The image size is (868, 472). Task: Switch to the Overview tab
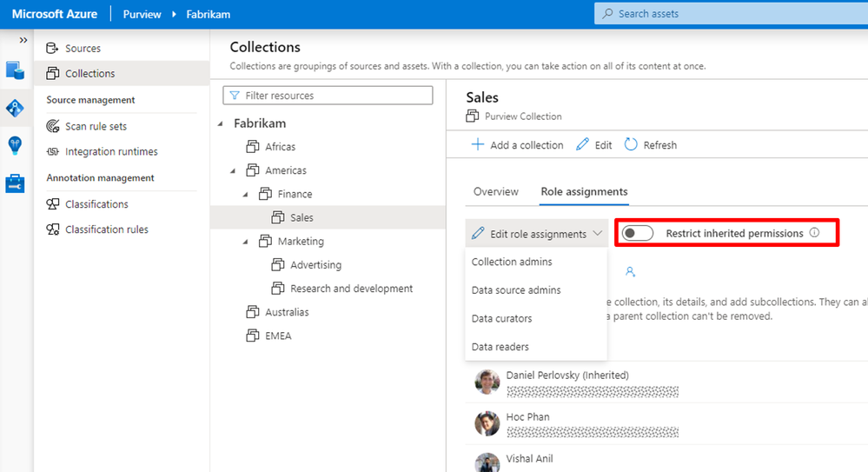click(x=495, y=192)
